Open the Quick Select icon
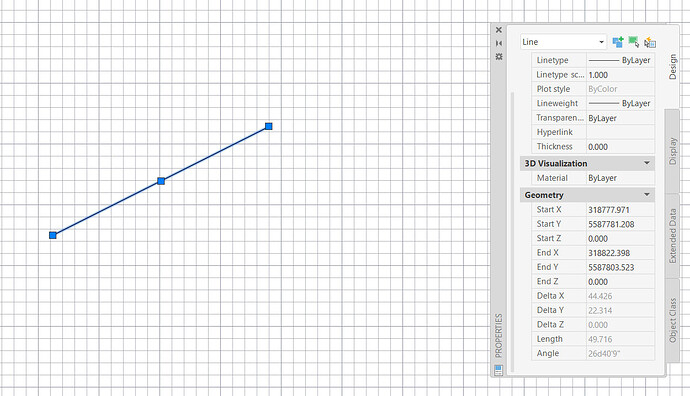Screen dimensions: 690x396 [650, 42]
